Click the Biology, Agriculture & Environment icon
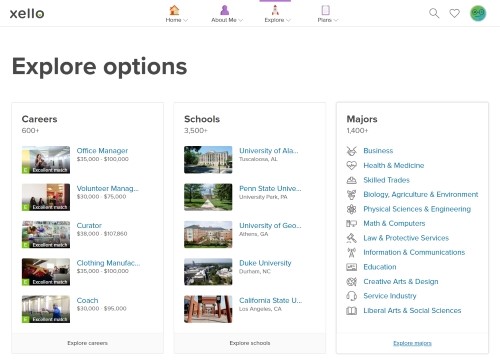The image size is (500, 360). click(x=351, y=194)
